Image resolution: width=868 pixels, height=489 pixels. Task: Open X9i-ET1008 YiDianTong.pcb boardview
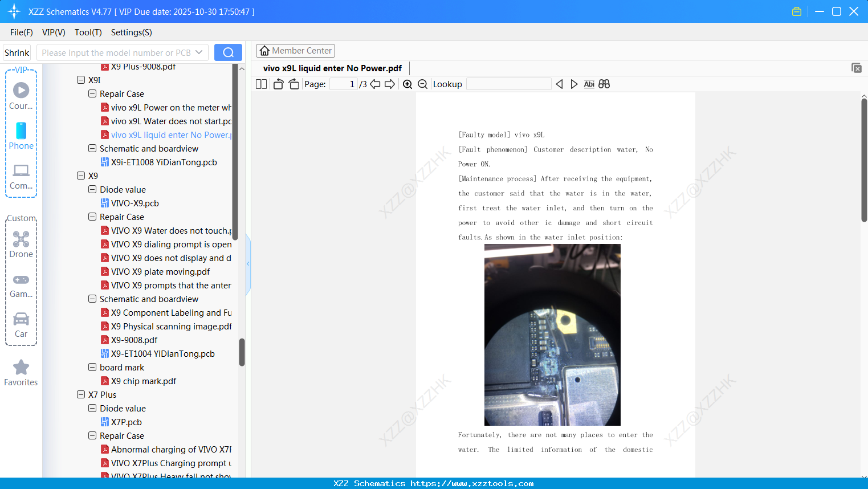(x=159, y=162)
